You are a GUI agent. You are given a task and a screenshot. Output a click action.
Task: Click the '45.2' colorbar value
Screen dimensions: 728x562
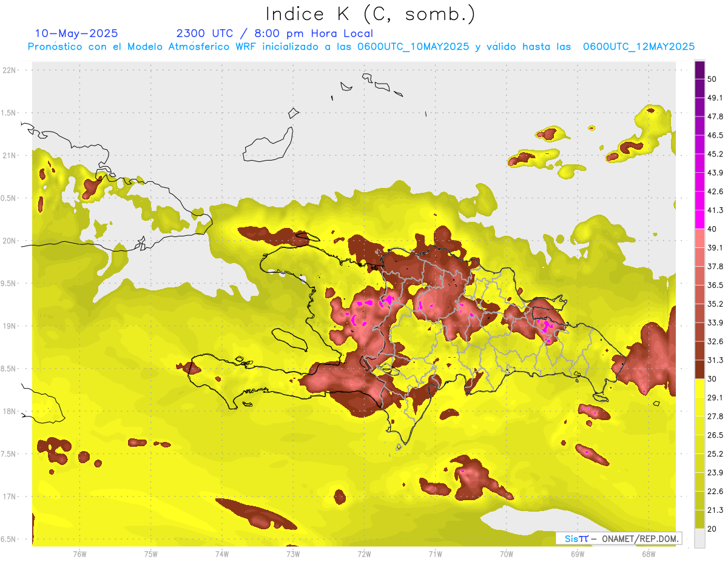[715, 154]
